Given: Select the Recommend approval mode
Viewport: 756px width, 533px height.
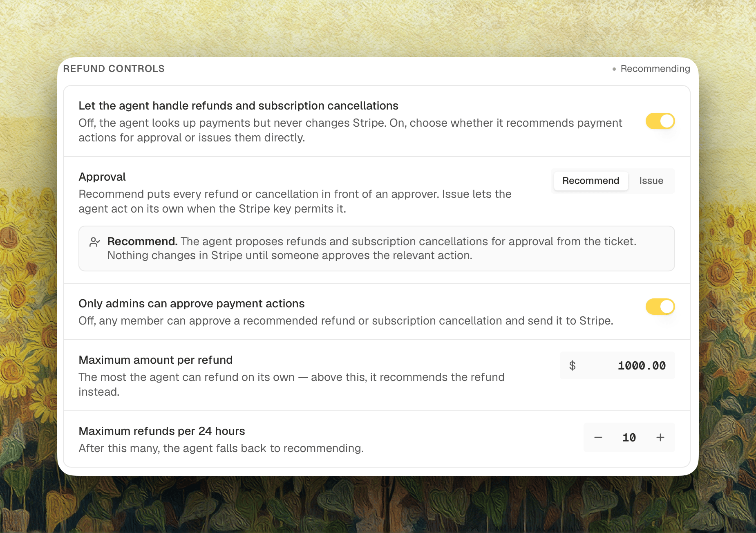Looking at the screenshot, I should pyautogui.click(x=590, y=181).
